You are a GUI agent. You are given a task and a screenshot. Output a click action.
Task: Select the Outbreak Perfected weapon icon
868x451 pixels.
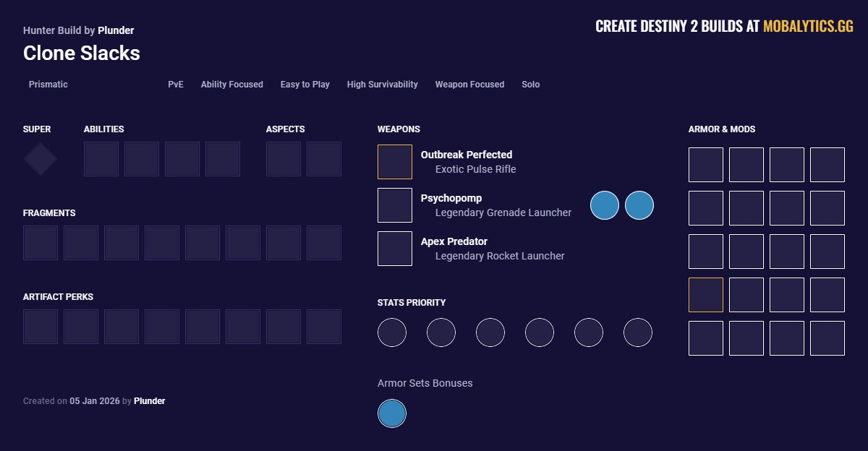coord(395,162)
